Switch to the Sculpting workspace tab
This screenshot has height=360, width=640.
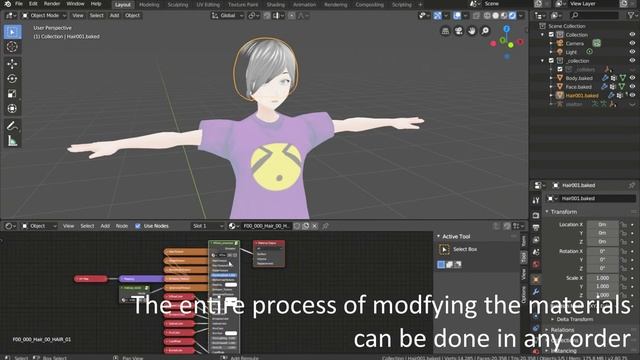[x=178, y=4]
